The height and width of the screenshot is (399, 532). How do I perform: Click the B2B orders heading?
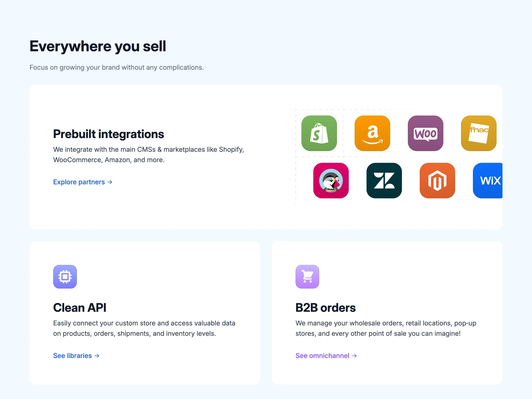(x=326, y=308)
